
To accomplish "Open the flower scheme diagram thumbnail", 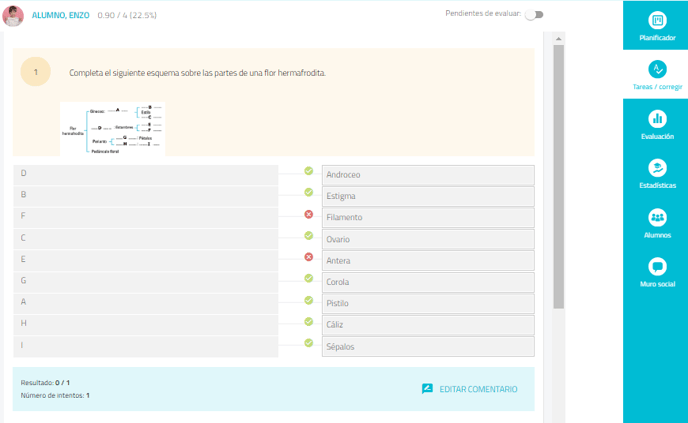I will (113, 129).
